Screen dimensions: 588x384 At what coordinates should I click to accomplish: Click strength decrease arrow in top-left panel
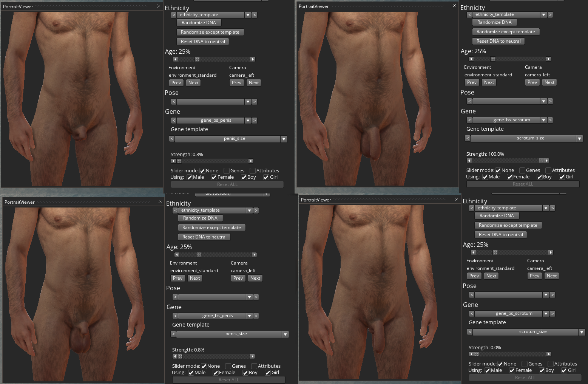pyautogui.click(x=174, y=161)
